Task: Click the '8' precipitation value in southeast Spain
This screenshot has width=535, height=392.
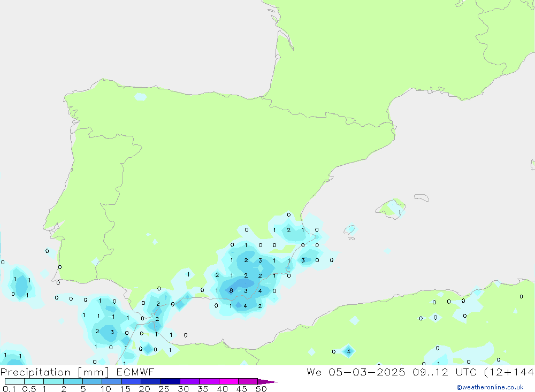Action: click(x=231, y=291)
